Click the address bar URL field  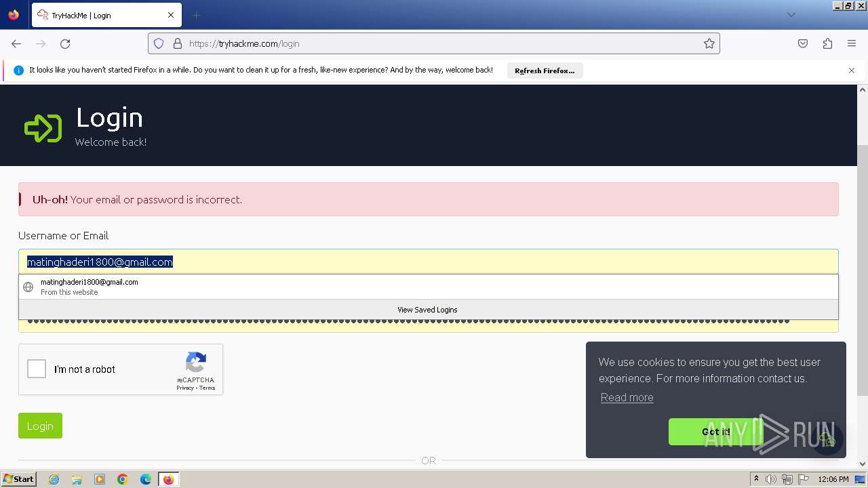pos(434,43)
